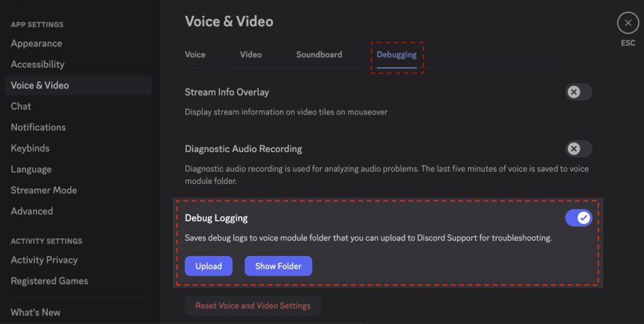Open the Chat settings page
Image resolution: width=644 pixels, height=324 pixels.
pyautogui.click(x=21, y=106)
